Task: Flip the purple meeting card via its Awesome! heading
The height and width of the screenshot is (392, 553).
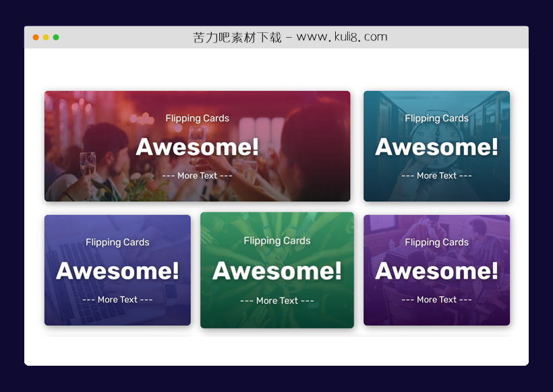Action: coord(436,271)
